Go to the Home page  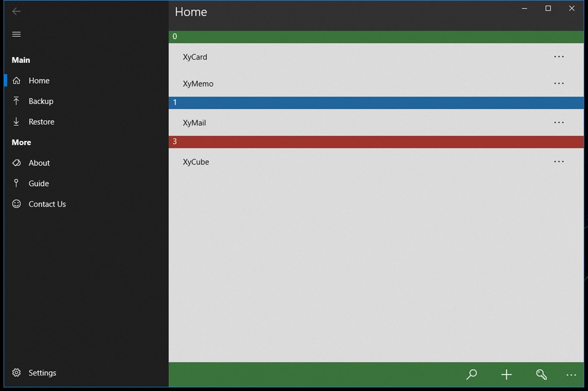pyautogui.click(x=86, y=80)
